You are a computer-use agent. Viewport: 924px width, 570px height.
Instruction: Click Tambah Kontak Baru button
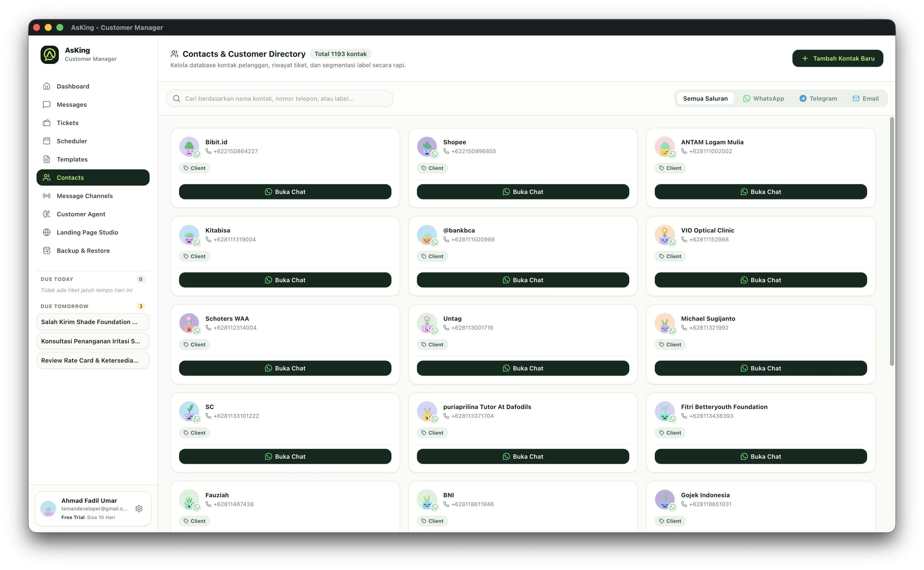[838, 58]
